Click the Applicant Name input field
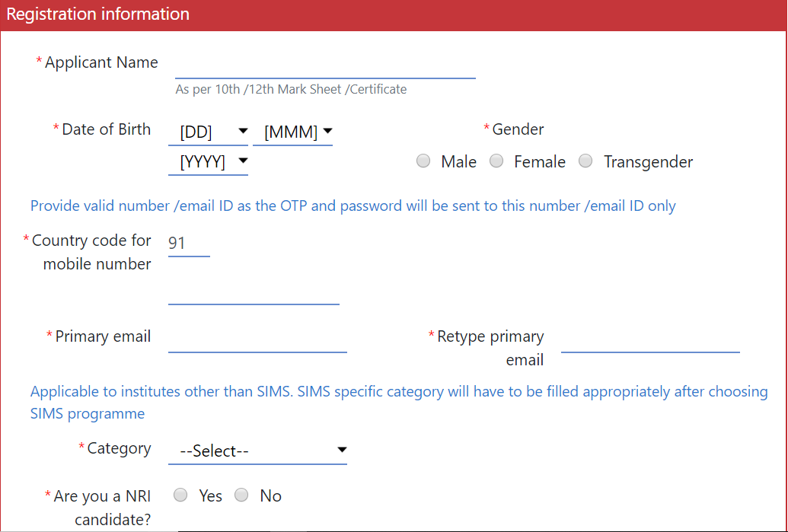The image size is (788, 532). pos(325,65)
